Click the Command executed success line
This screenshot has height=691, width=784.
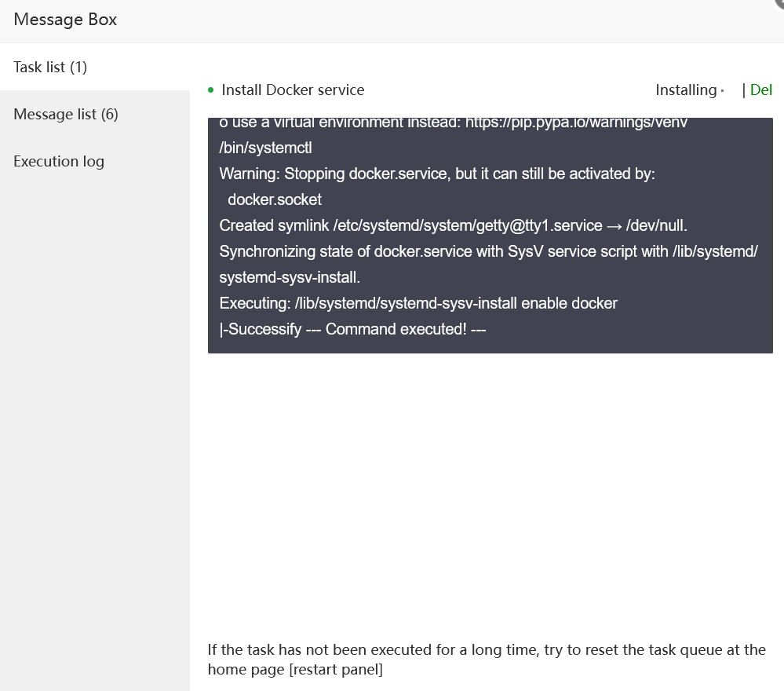(352, 329)
